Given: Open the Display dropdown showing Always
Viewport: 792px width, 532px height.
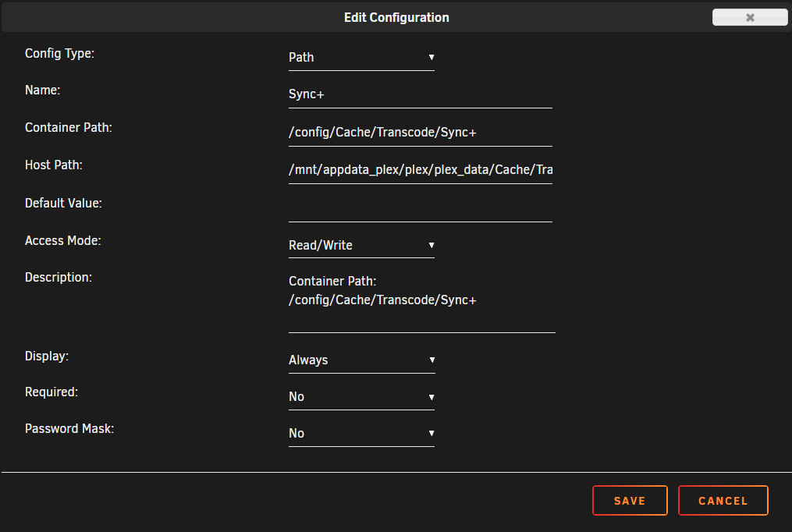Looking at the screenshot, I should coord(361,360).
